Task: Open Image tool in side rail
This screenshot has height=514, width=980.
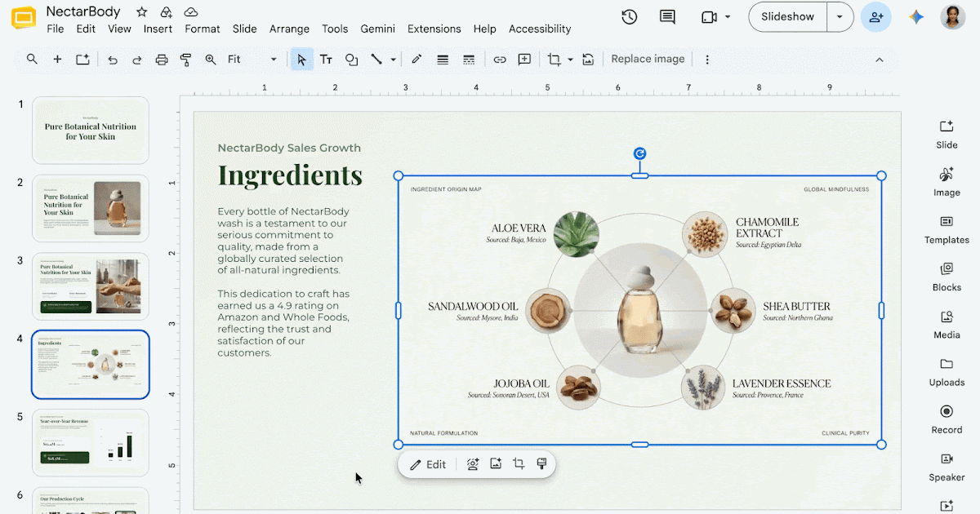Action: [x=947, y=182]
